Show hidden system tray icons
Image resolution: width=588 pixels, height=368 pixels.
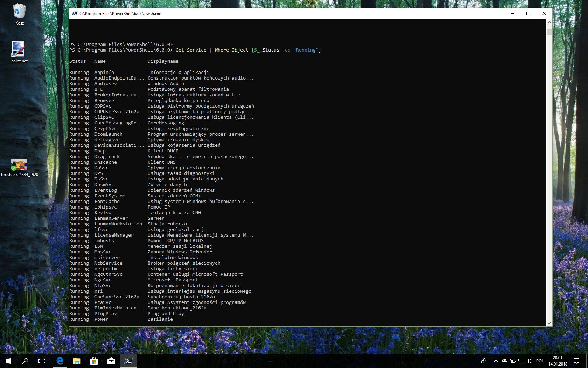tap(496, 361)
